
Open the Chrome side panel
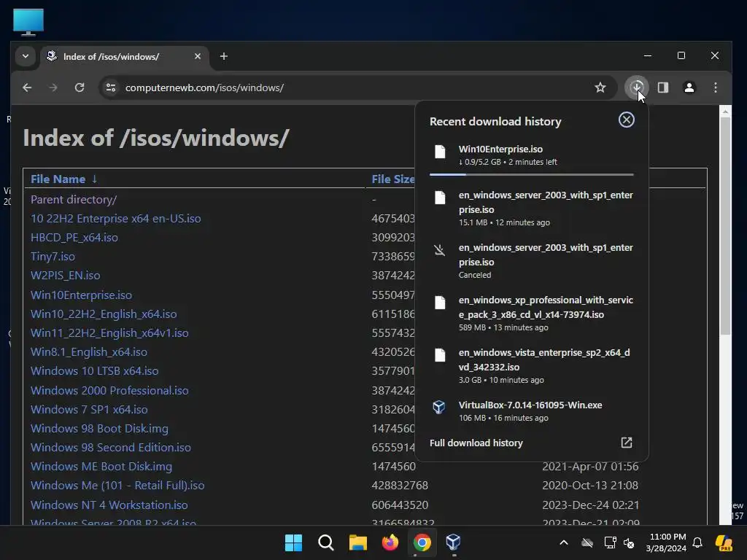[662, 87]
